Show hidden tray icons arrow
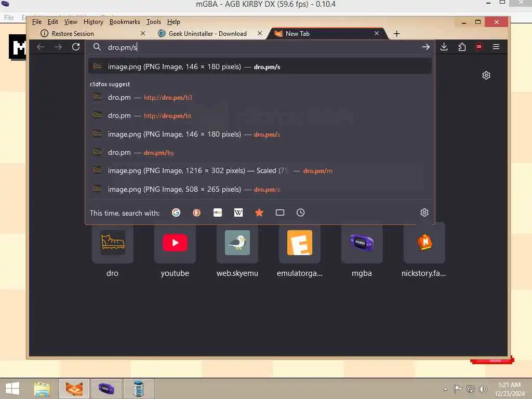 click(445, 389)
